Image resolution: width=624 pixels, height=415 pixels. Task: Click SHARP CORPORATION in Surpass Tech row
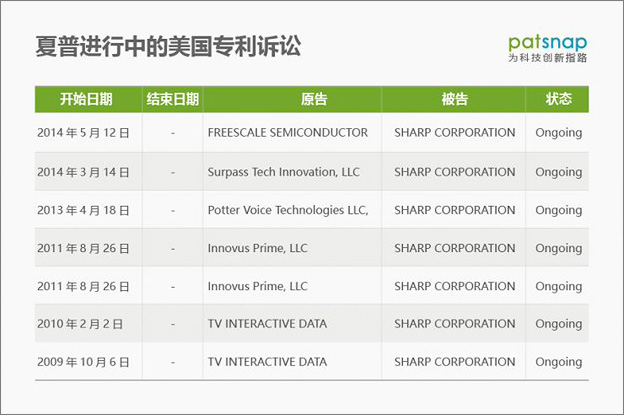coord(454,172)
